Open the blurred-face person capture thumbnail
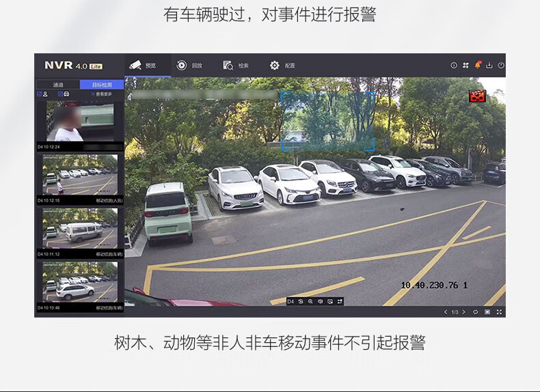 point(80,121)
